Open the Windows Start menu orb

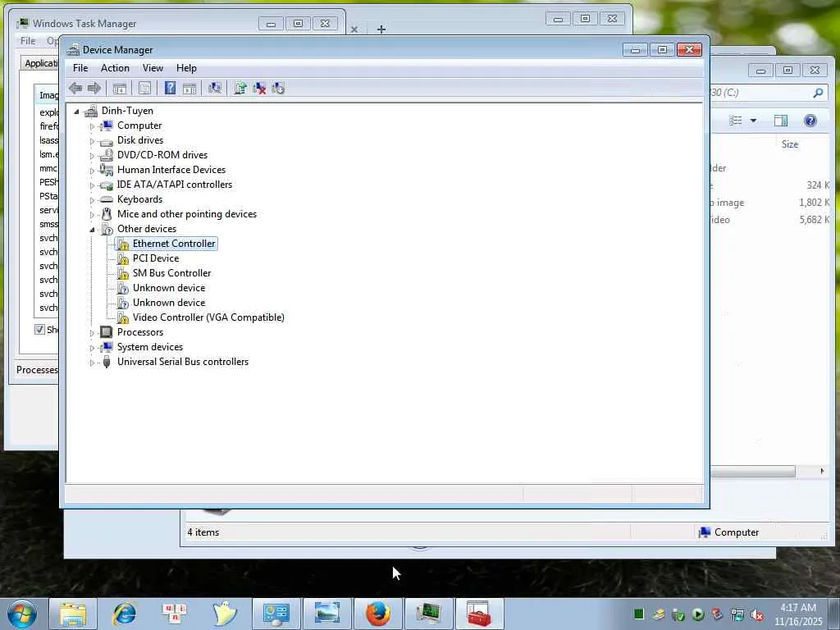point(22,614)
